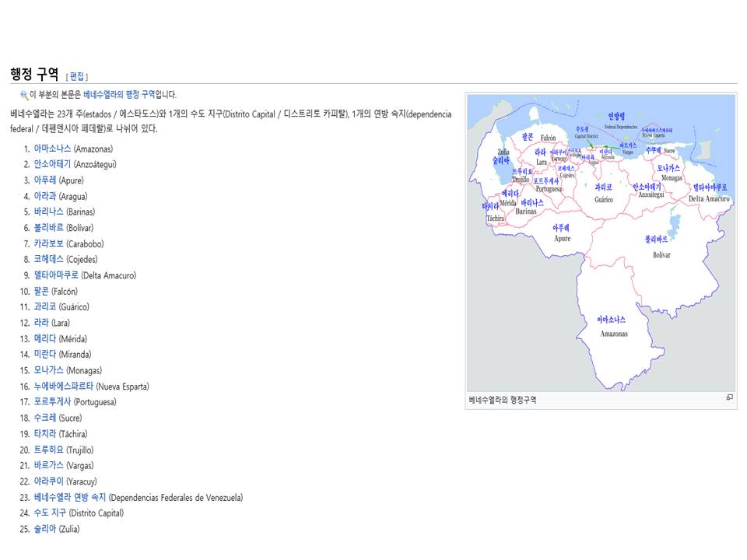Open the 술리아 (Zulia) link
Viewport: 747px width, 560px height.
coord(45,529)
